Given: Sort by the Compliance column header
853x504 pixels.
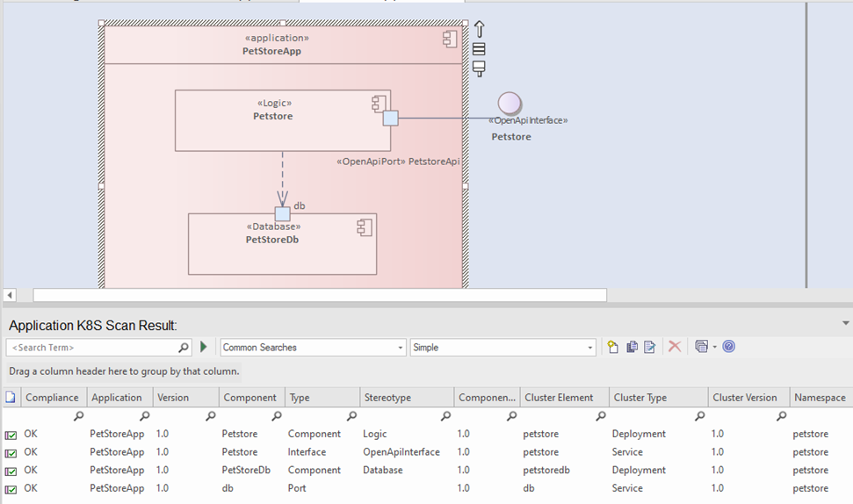Looking at the screenshot, I should tap(52, 398).
